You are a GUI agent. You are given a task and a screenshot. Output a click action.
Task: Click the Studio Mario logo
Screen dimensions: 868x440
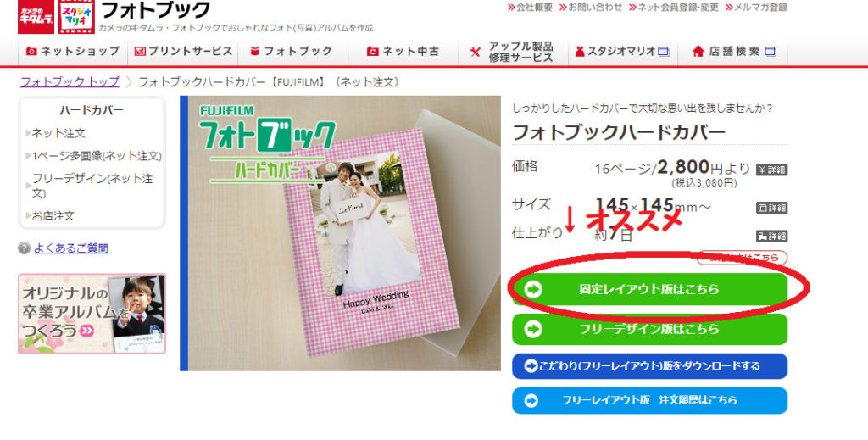76,16
